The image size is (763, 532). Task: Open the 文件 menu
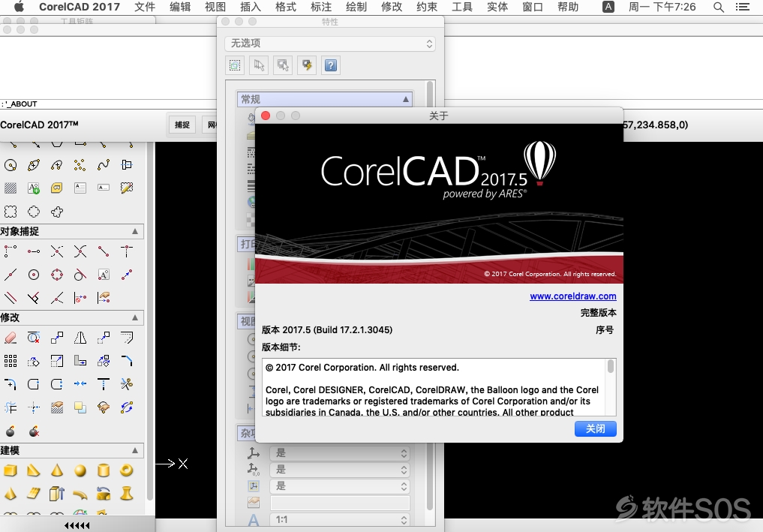tap(145, 7)
